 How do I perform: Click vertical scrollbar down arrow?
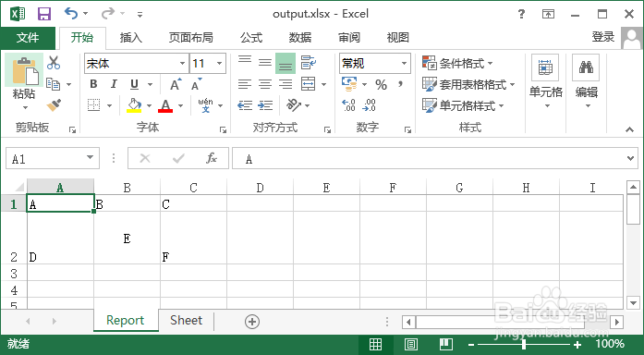[x=633, y=303]
